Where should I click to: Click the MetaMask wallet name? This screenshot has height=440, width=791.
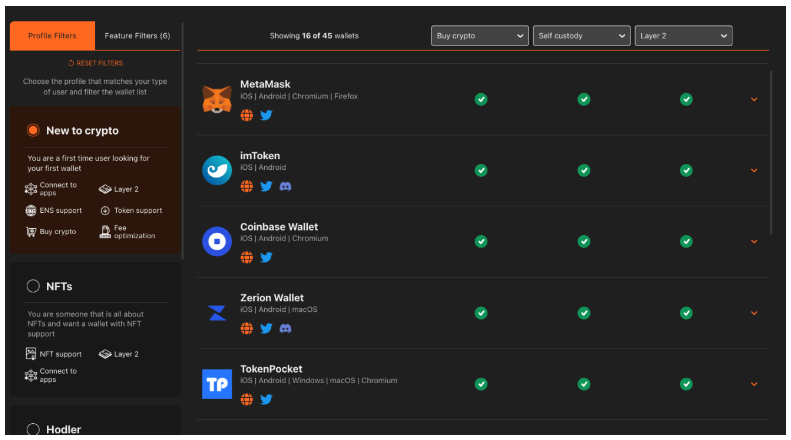pos(265,84)
